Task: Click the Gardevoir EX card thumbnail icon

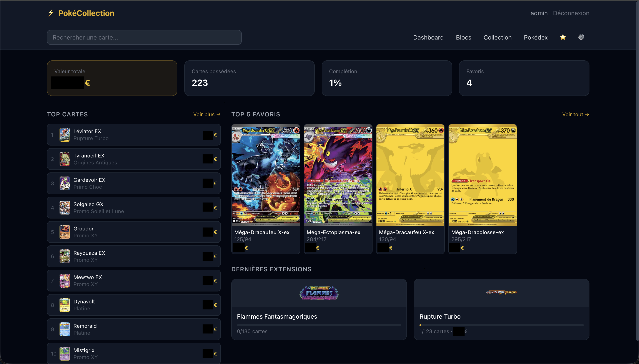Action: pos(65,183)
